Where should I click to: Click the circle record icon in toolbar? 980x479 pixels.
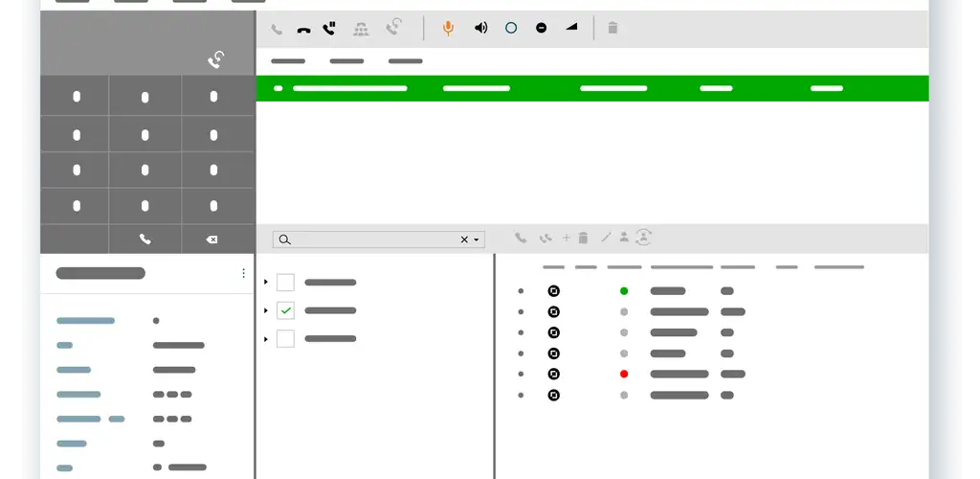(x=511, y=29)
